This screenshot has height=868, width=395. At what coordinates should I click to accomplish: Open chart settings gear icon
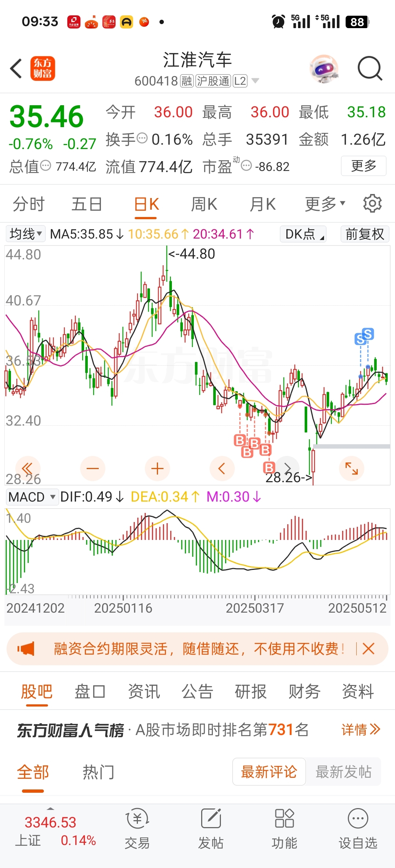(x=372, y=203)
